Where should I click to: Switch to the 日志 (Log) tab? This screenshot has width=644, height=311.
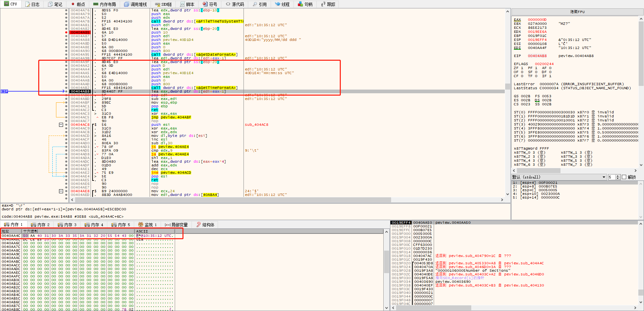click(x=33, y=4)
